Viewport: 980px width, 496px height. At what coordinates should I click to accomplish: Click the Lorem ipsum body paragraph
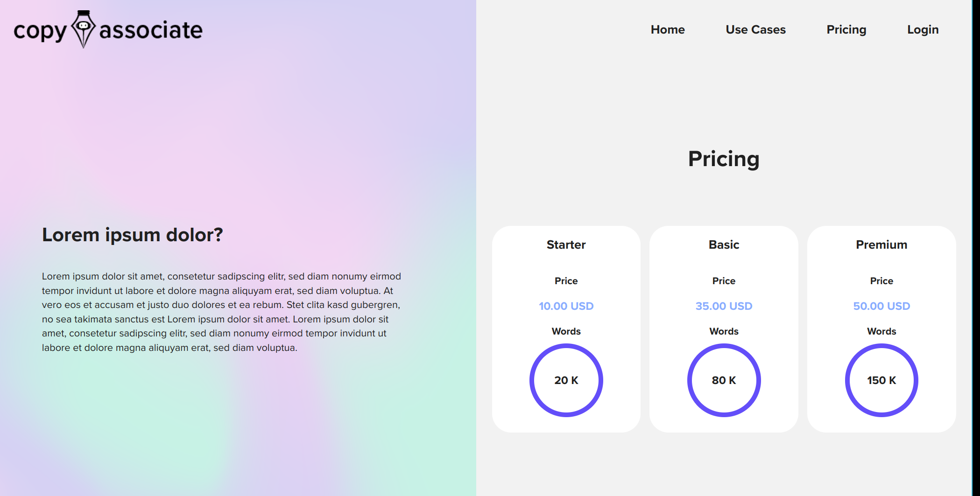pos(221,312)
